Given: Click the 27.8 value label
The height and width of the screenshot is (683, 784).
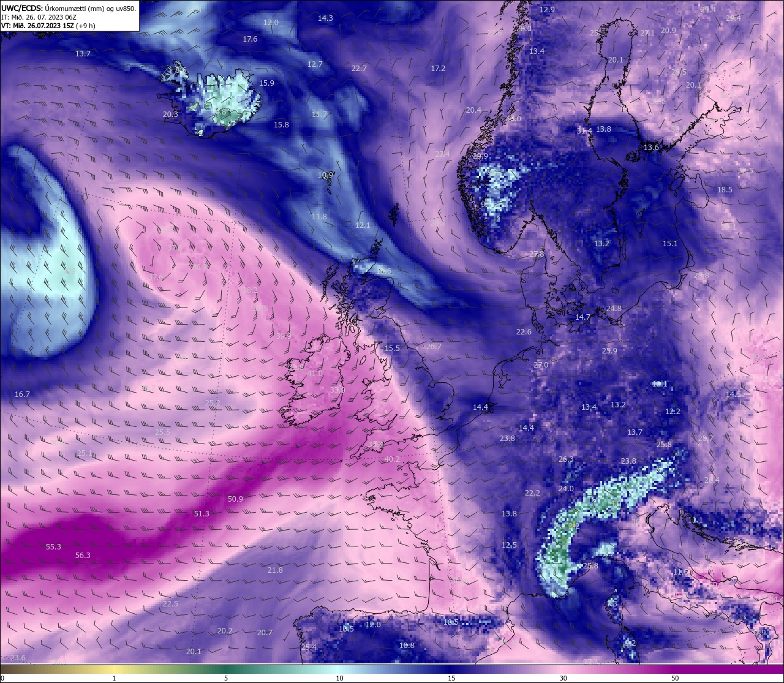Looking at the screenshot, I should coord(537,254).
